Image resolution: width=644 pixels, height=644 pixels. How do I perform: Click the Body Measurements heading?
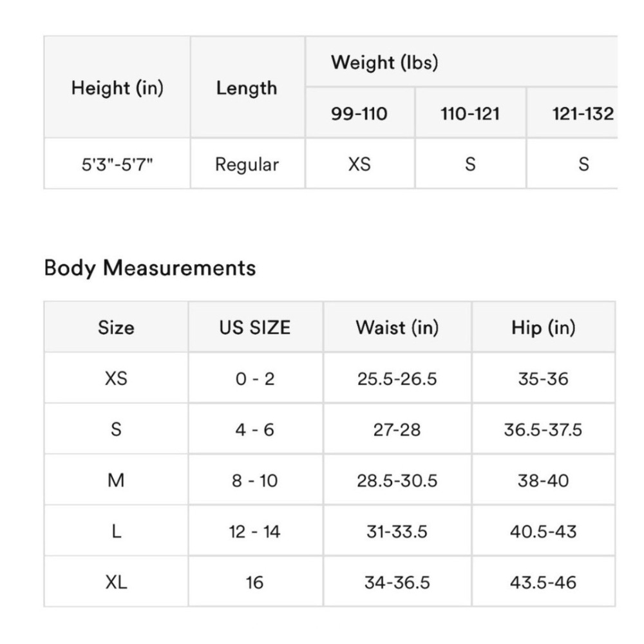(150, 268)
